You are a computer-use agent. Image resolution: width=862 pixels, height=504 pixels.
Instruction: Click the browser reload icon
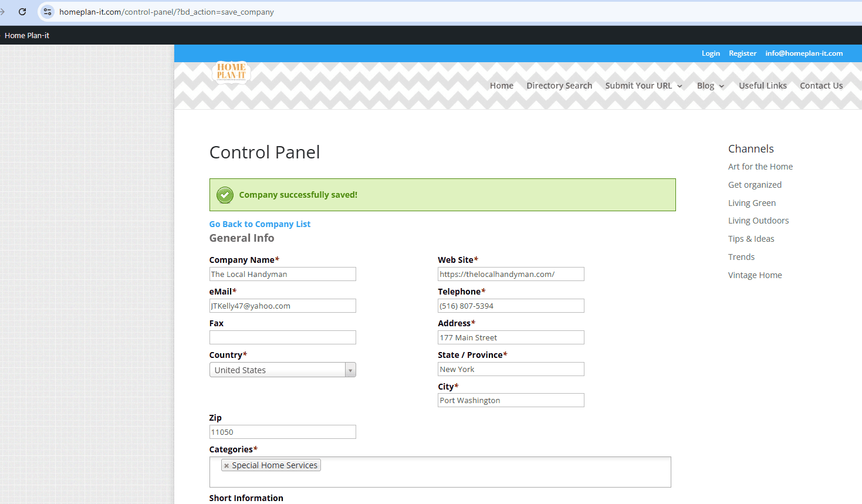coord(22,12)
